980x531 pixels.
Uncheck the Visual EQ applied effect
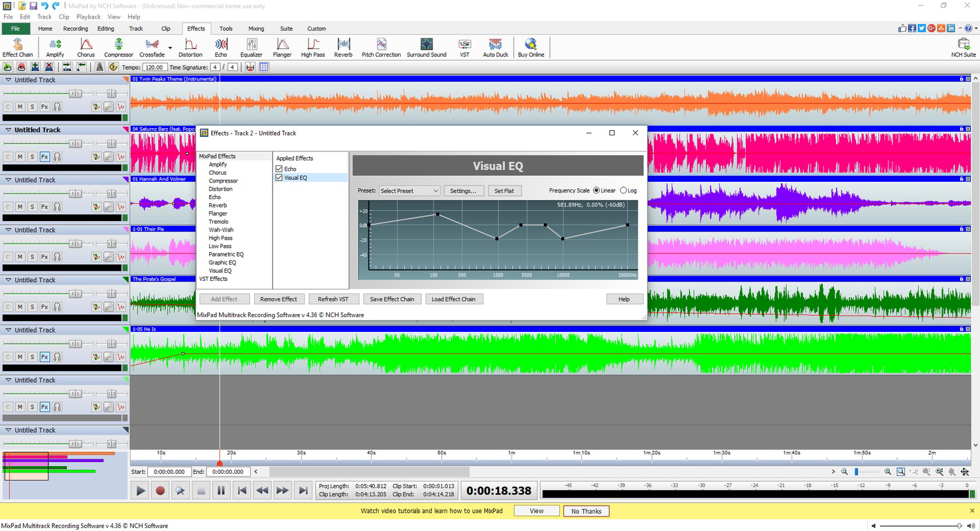pos(279,178)
